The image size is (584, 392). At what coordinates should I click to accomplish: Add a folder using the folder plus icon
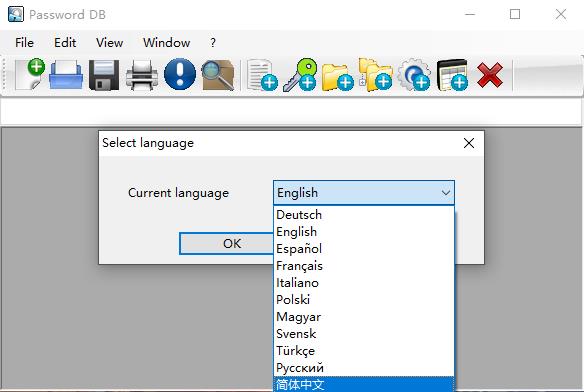[x=337, y=76]
